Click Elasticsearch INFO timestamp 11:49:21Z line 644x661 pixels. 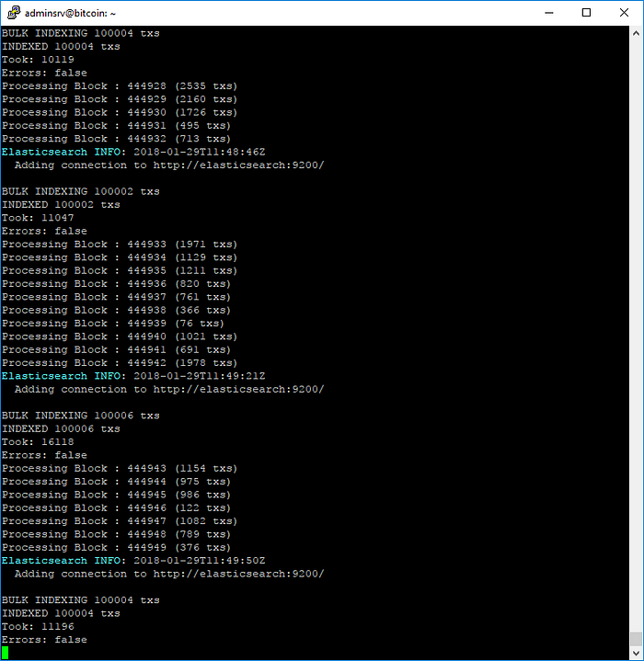pos(133,376)
